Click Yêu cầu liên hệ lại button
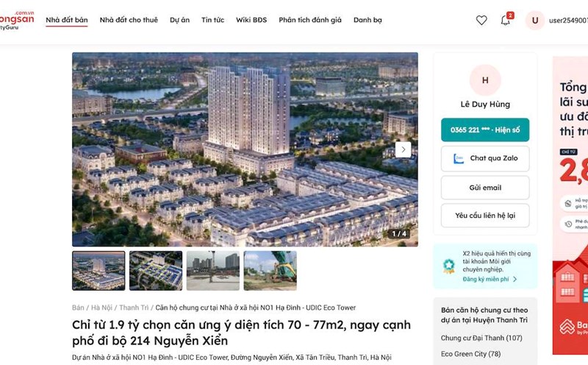Screen dimensions: 588x365 [485, 216]
